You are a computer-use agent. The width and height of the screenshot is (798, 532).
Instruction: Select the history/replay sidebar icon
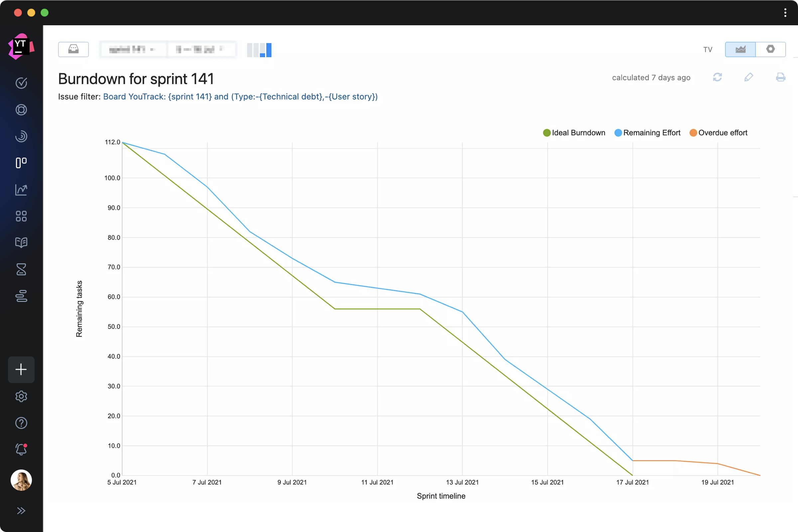point(21,137)
